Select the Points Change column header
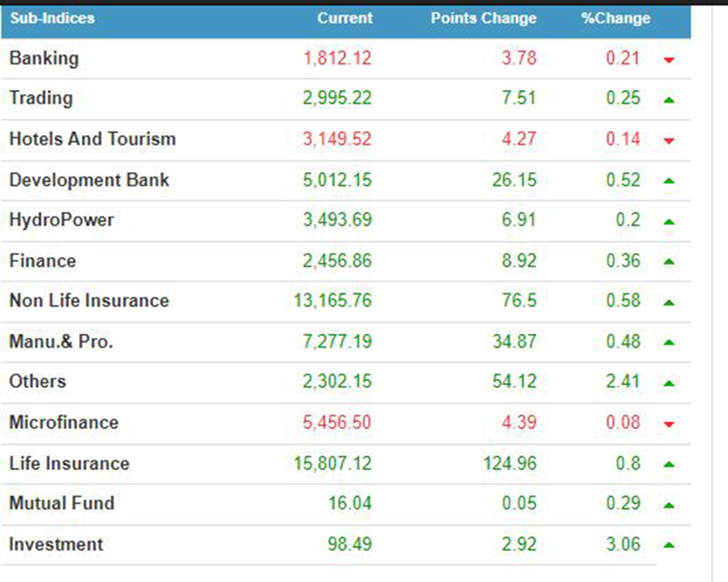 point(484,18)
